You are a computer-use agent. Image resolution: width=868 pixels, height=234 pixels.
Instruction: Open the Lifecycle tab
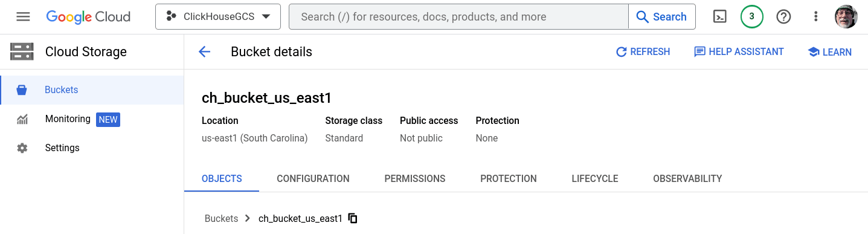click(x=595, y=179)
